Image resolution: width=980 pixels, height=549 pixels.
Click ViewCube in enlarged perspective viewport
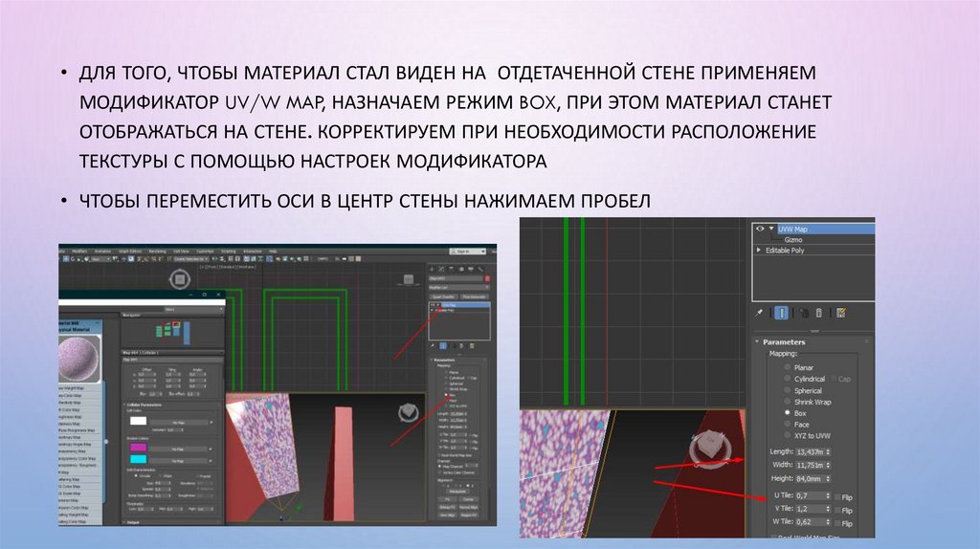click(x=711, y=448)
